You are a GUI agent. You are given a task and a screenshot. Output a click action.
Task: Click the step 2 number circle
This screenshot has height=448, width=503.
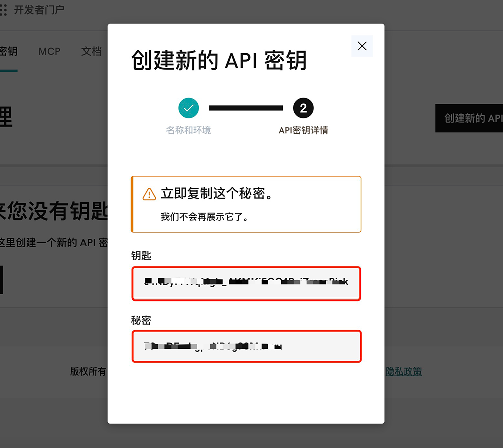[303, 108]
